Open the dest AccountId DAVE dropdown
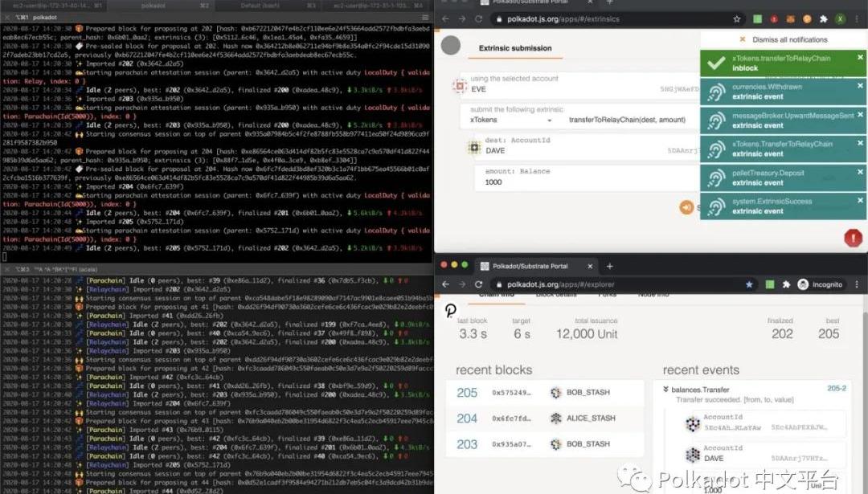The image size is (868, 494). [x=587, y=146]
